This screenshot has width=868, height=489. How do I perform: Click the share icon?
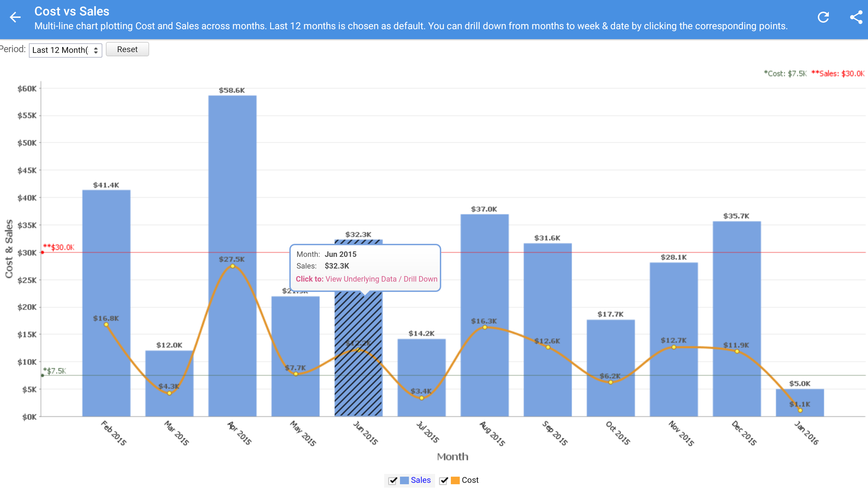click(x=856, y=17)
